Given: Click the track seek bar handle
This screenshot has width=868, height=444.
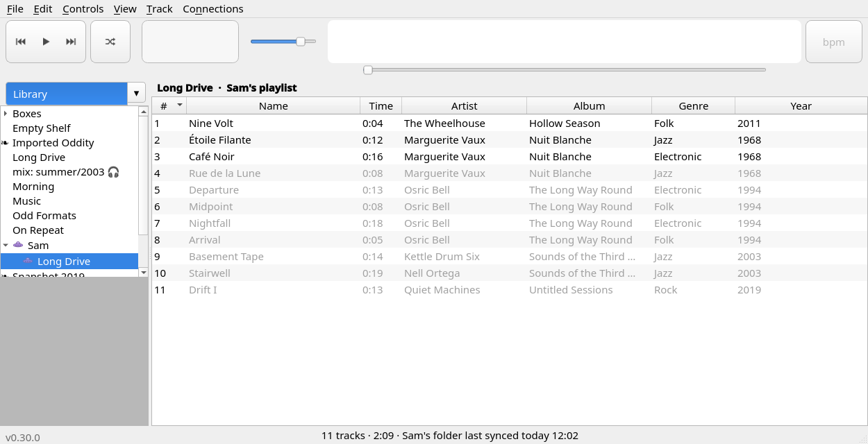Looking at the screenshot, I should tap(368, 69).
